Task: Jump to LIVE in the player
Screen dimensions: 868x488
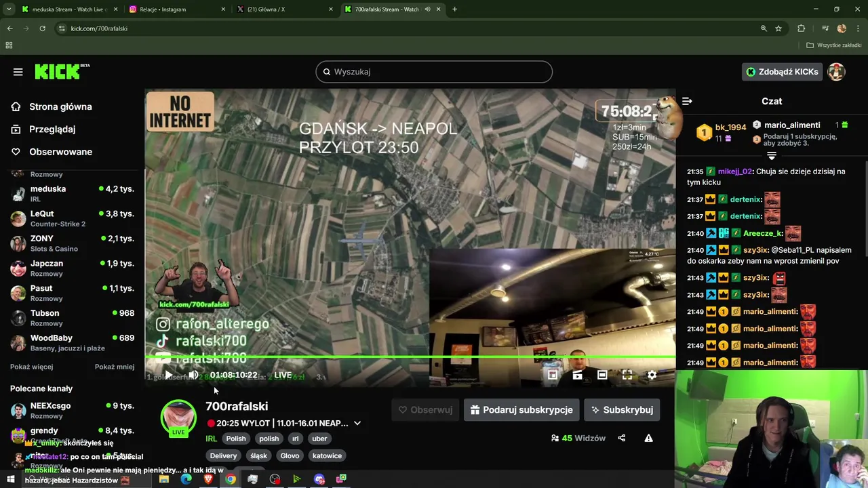Action: point(283,375)
